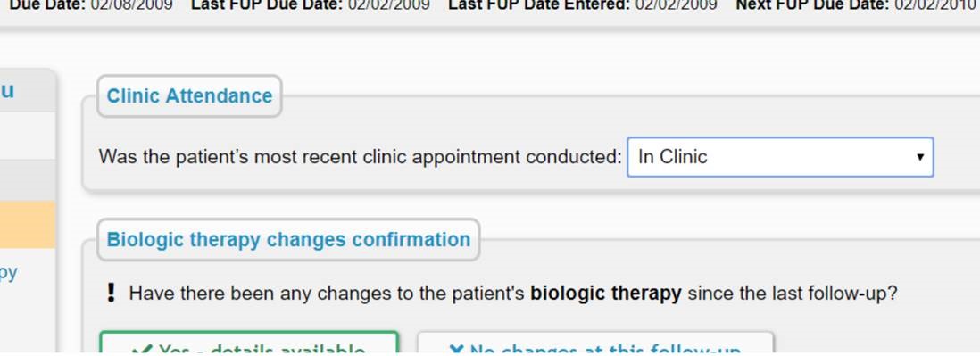Image resolution: width=980 pixels, height=356 pixels.
Task: Click the Last FUP Due Date label
Action: (267, 5)
